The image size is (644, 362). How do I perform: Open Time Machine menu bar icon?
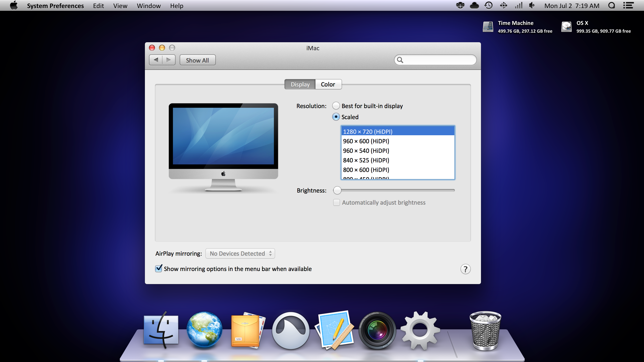click(x=489, y=6)
